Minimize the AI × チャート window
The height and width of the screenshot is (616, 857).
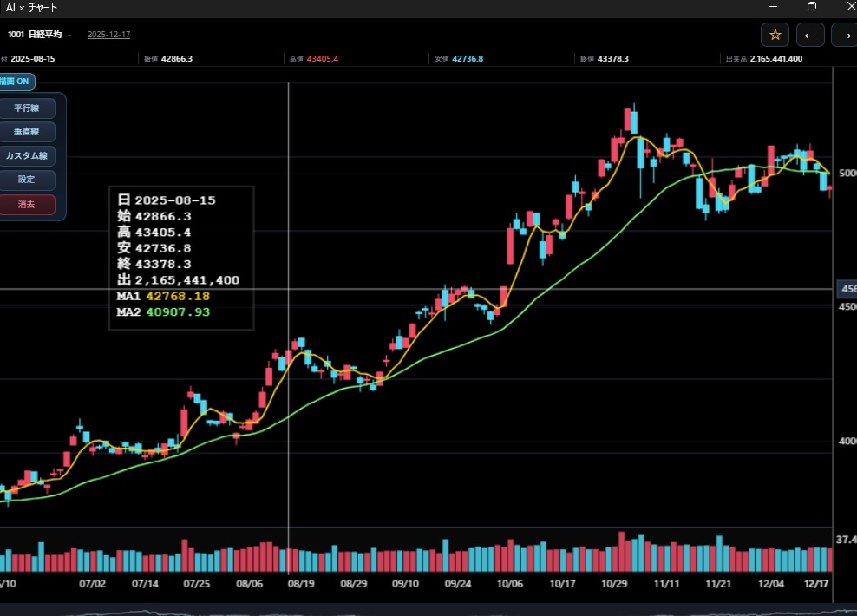(773, 7)
